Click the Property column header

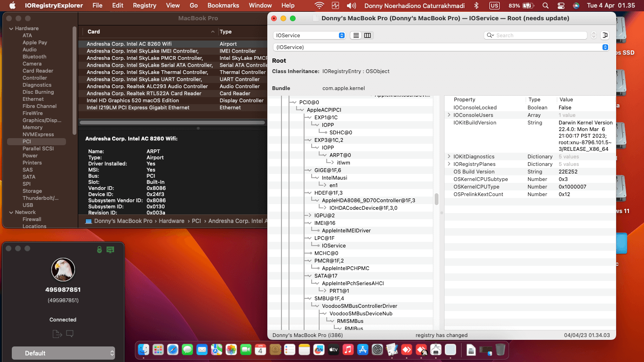[x=464, y=99]
